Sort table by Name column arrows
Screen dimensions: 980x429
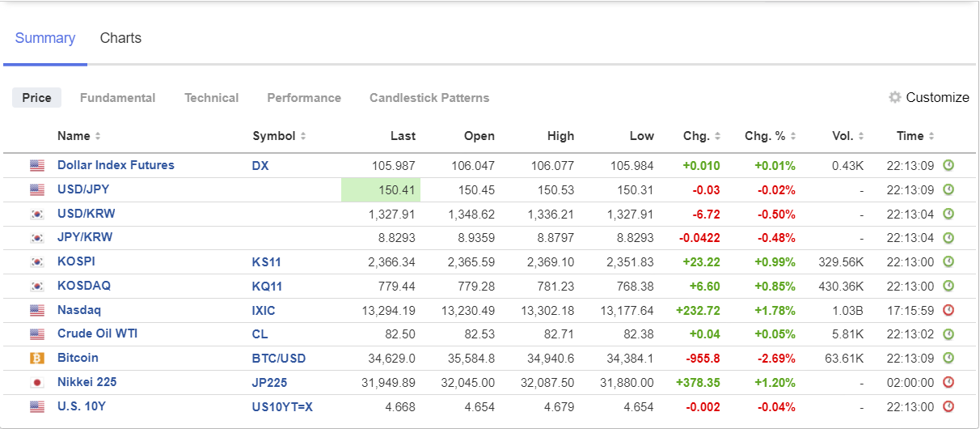click(98, 136)
